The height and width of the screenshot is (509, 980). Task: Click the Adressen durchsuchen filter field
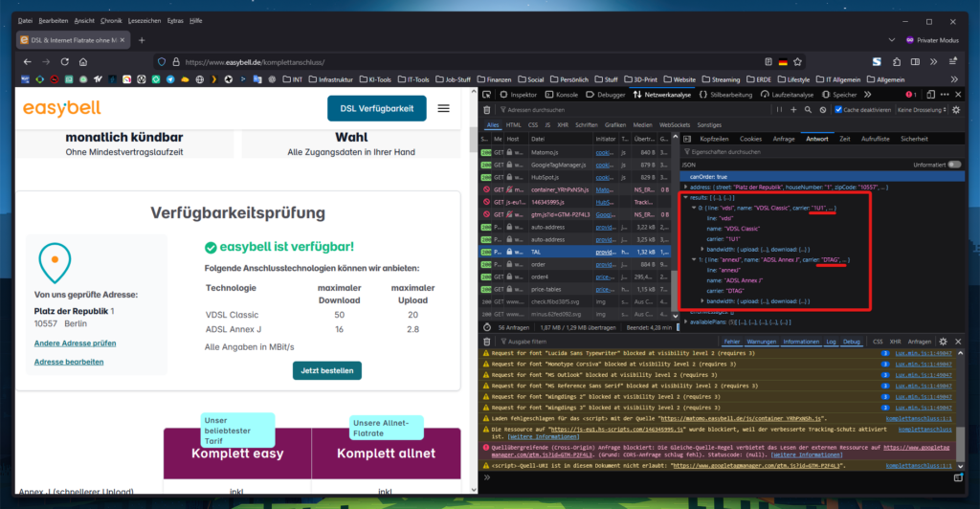[574, 110]
